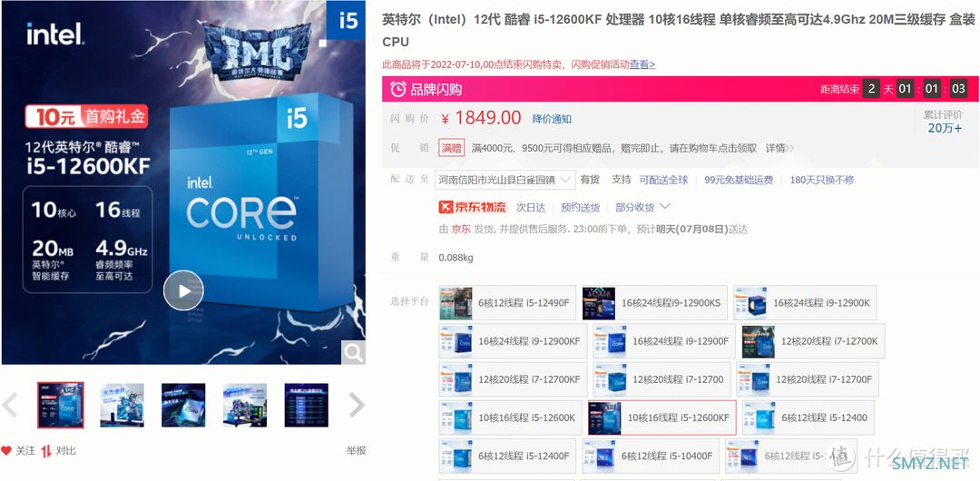Select 6核12线程 i5-10400F option

(650, 456)
